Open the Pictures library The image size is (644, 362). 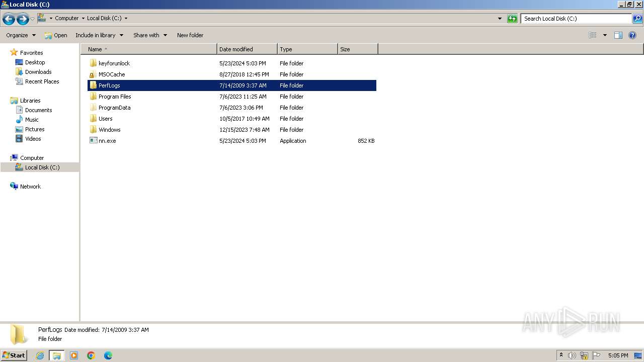click(x=35, y=129)
